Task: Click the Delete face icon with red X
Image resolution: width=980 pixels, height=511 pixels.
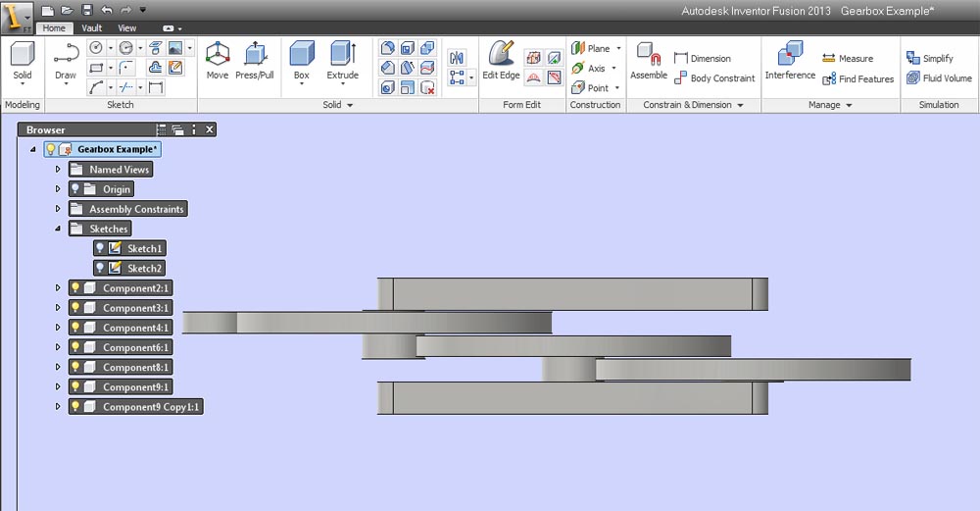Action: pyautogui.click(x=427, y=87)
